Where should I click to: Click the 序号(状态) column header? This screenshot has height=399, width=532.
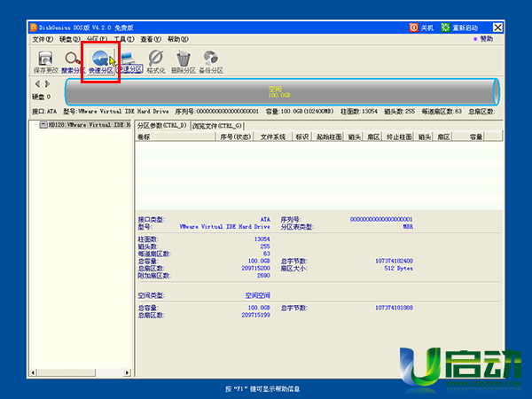pyautogui.click(x=236, y=137)
